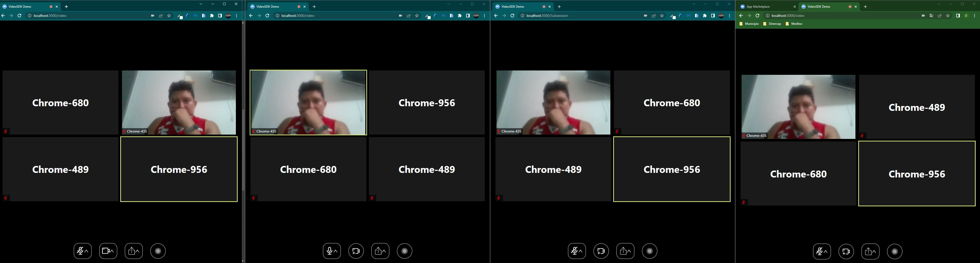Click share screen icon in second window from left
This screenshot has width=980, height=263.
pos(378,251)
